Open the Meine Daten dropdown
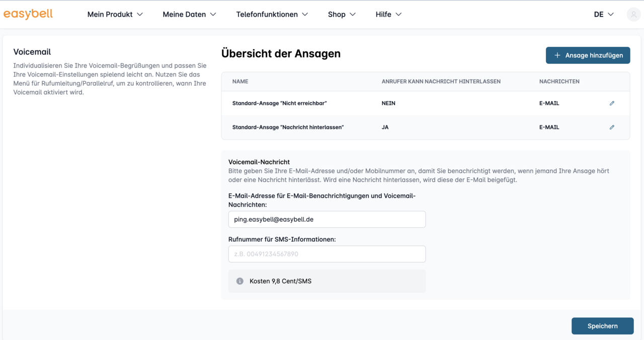The image size is (644, 340). pyautogui.click(x=189, y=15)
